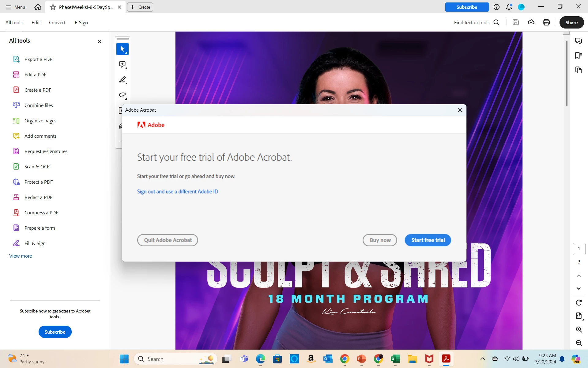Select the arrow selection tool
Image resolution: width=588 pixels, height=368 pixels.
click(122, 49)
